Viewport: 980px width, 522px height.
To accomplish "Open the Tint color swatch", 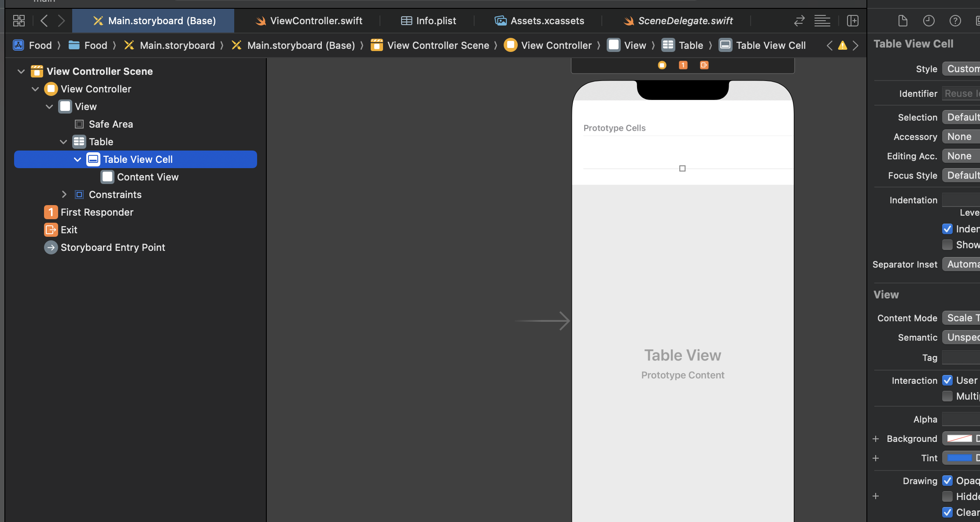I will 960,458.
